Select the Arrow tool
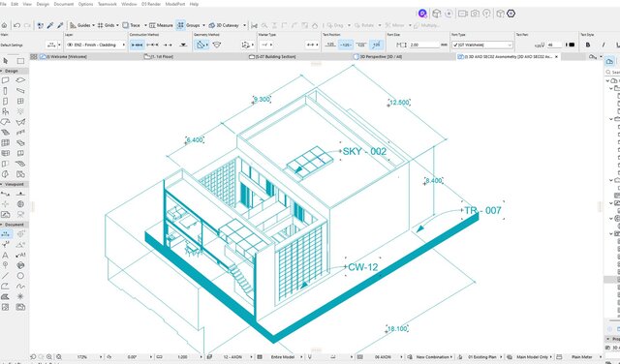Viewport: 620px width, 364px height. 5,61
